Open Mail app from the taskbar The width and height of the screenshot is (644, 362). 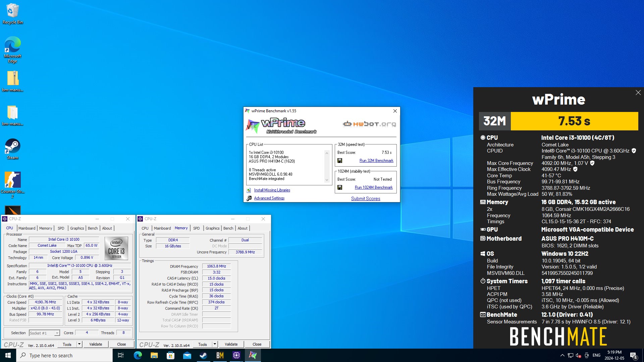pos(187,355)
